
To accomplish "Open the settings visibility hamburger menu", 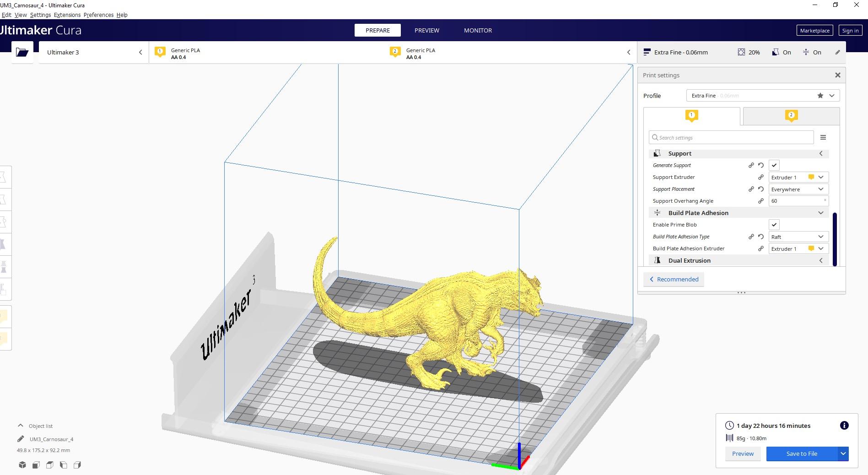I will coord(823,137).
